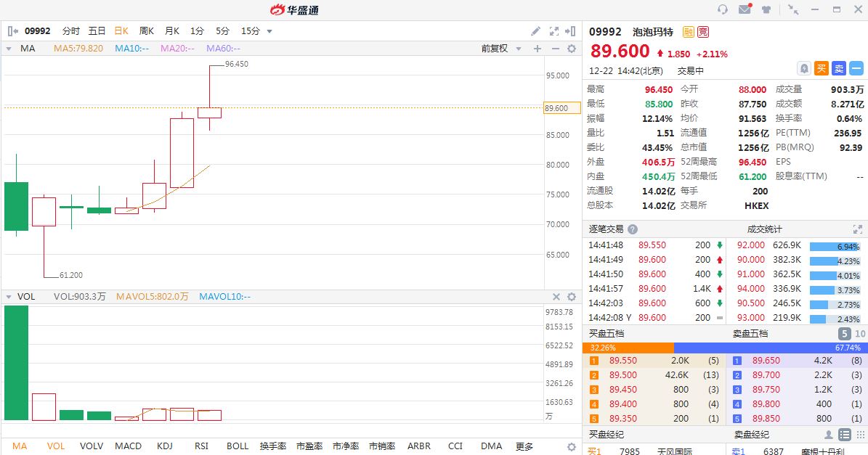This screenshot has width=868, height=455.
Task: Open the 前复权 adjustment dropdown
Action: pos(500,49)
